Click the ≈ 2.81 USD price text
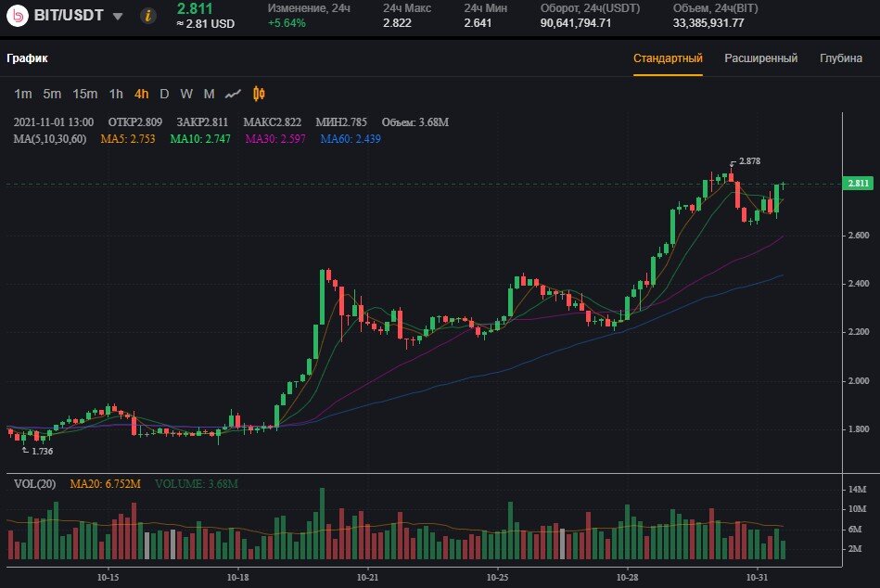Screen dimensions: 880x588 [x=206, y=24]
